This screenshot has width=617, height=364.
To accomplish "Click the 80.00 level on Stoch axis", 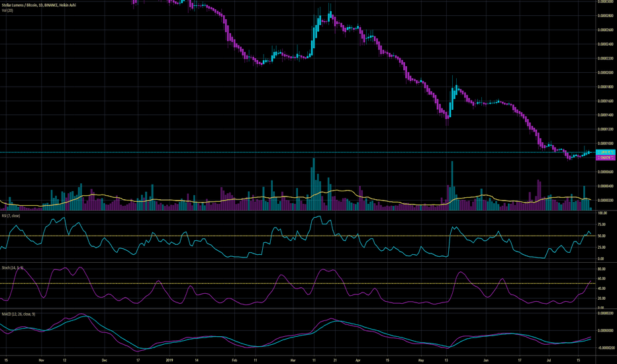I will click(x=602, y=269).
